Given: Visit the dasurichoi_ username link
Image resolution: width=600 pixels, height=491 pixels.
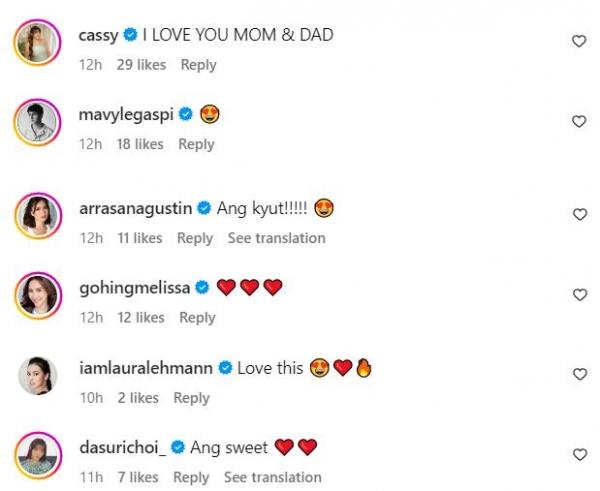Looking at the screenshot, I should click(x=123, y=447).
